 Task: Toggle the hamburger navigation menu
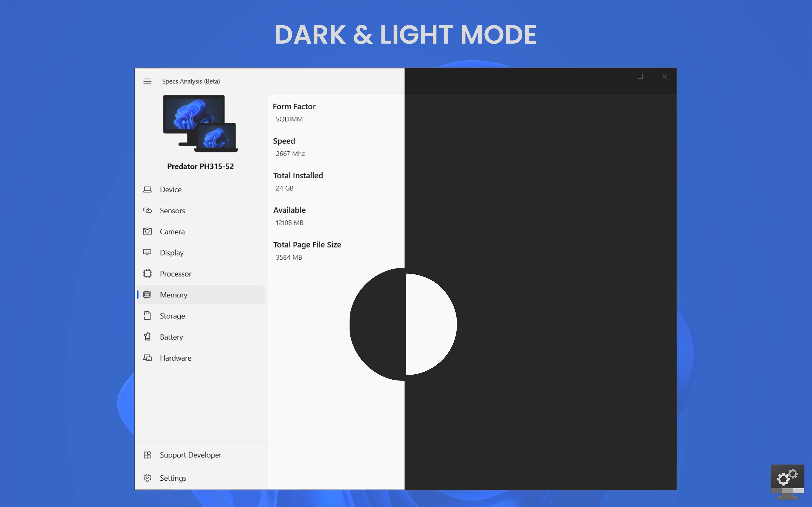coord(147,82)
